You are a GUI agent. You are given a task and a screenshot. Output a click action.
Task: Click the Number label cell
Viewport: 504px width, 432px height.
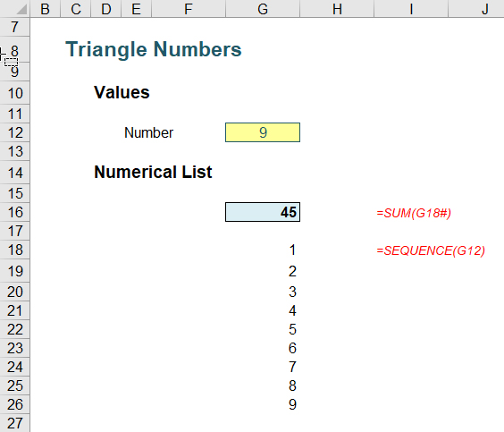click(x=149, y=132)
